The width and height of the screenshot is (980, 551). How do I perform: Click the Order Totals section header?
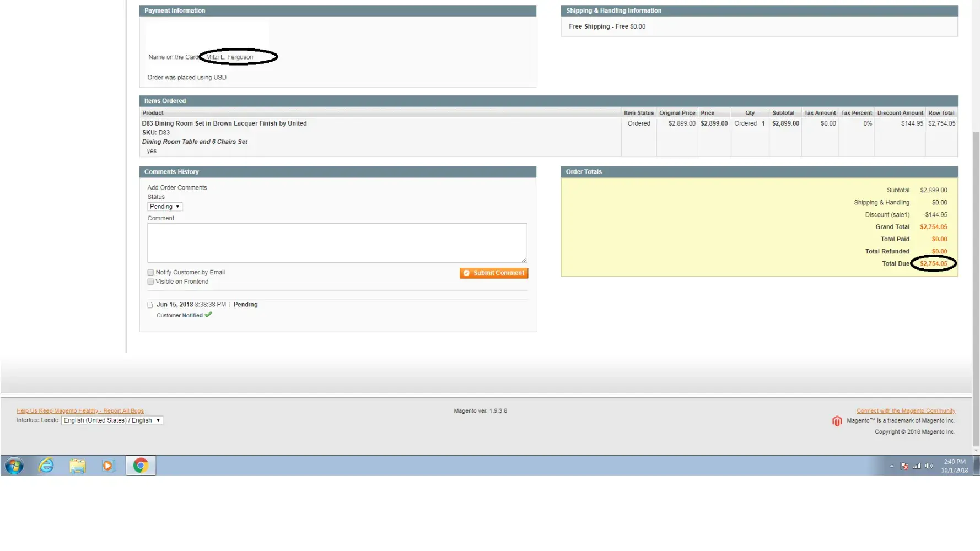tap(760, 172)
